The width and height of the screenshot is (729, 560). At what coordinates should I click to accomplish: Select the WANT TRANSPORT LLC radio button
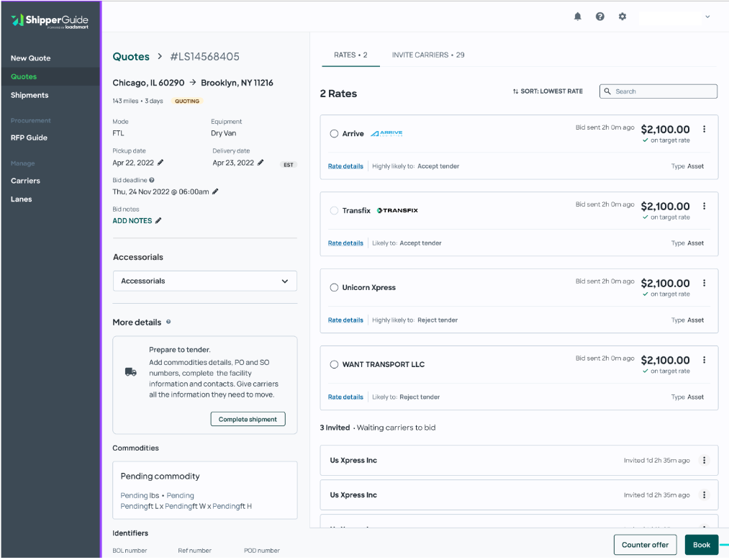coord(334,364)
